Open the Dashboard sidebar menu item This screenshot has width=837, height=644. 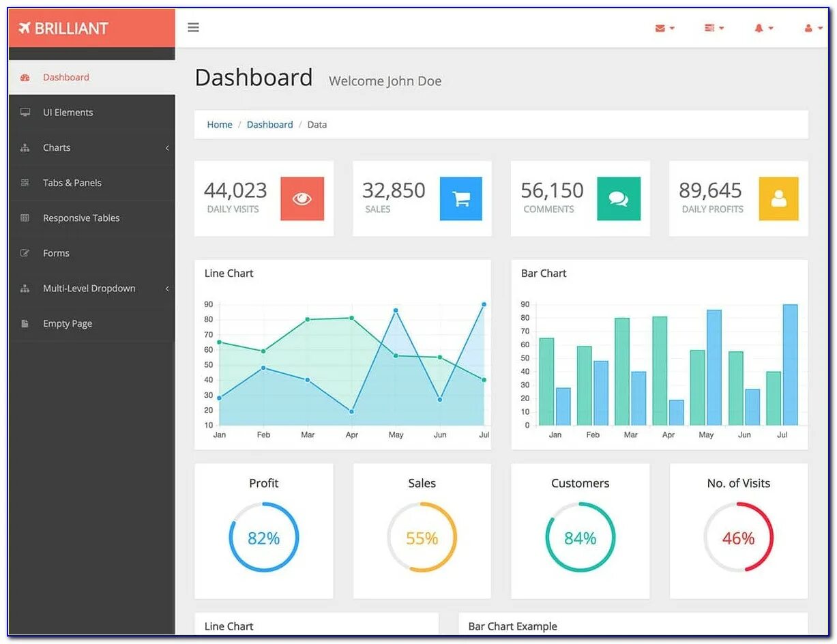(x=65, y=77)
